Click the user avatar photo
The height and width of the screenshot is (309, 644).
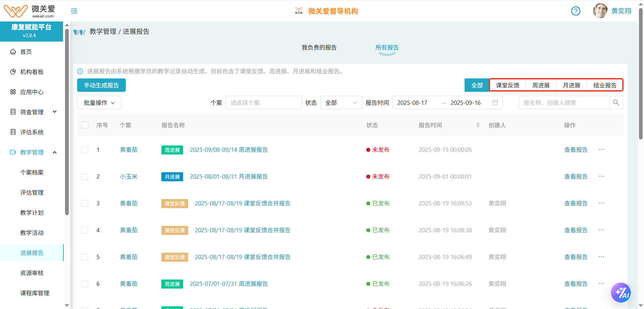pyautogui.click(x=600, y=11)
